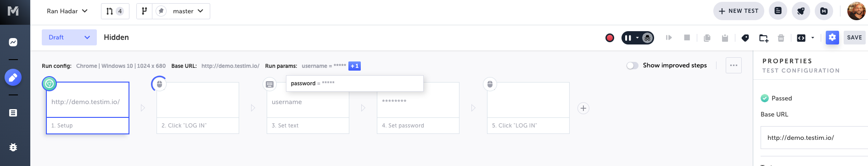
Task: Toggle Show improved steps switch
Action: click(632, 66)
